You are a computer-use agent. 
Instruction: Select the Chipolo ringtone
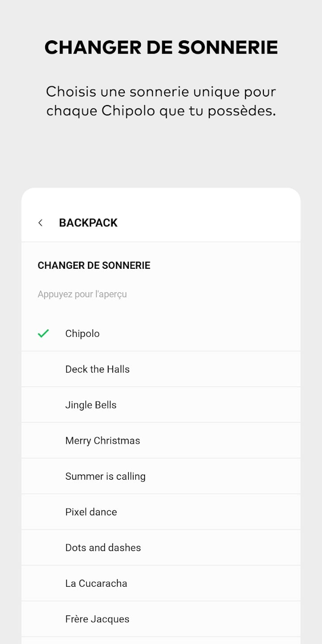click(x=83, y=334)
